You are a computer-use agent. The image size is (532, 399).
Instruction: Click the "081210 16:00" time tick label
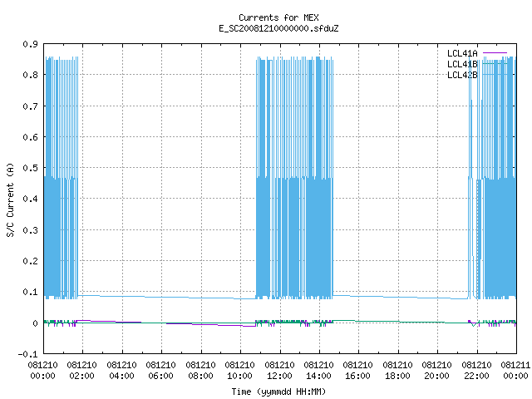(357, 371)
